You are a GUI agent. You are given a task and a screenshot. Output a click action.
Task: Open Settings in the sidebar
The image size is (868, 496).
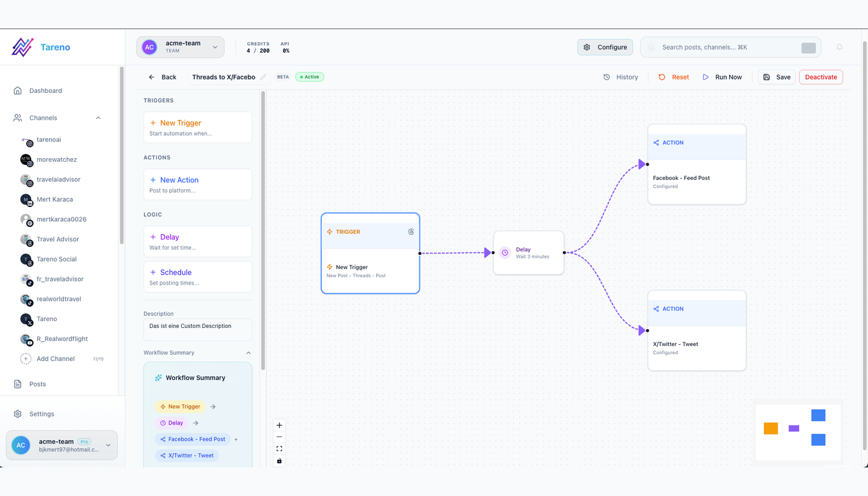42,414
